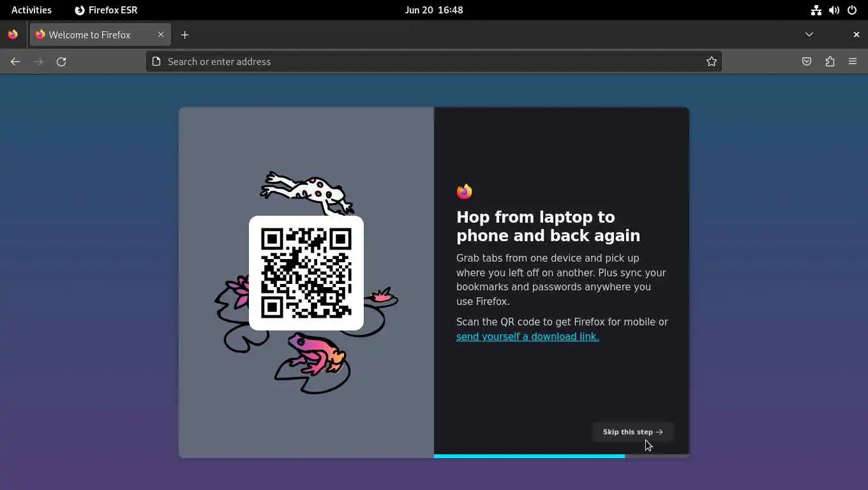Open Firefox View pinned icon

tap(13, 35)
